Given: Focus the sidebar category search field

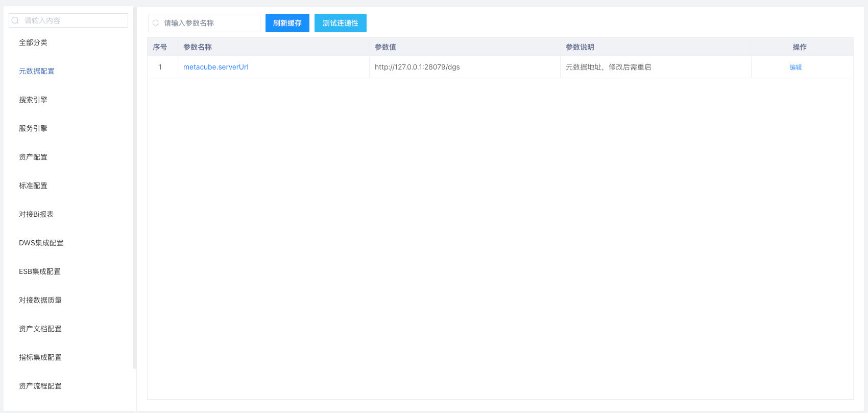Looking at the screenshot, I should [x=74, y=20].
